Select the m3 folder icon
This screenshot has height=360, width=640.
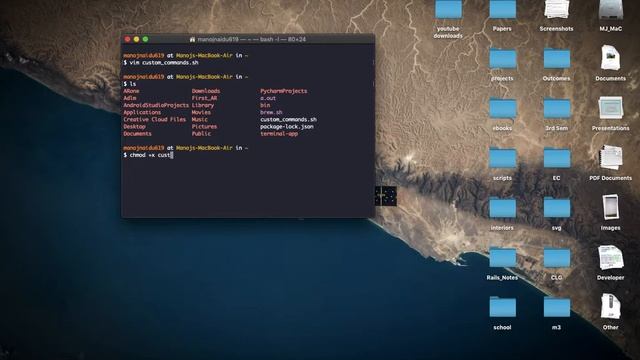point(557,307)
